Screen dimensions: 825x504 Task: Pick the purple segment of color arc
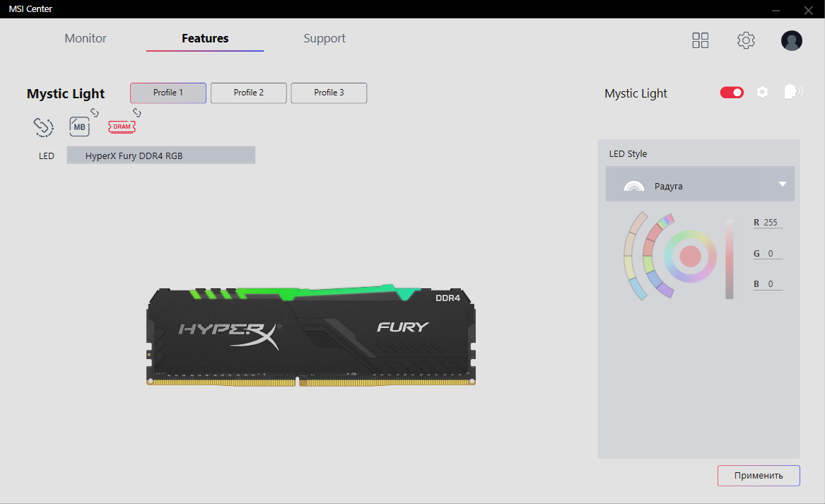tap(666, 290)
